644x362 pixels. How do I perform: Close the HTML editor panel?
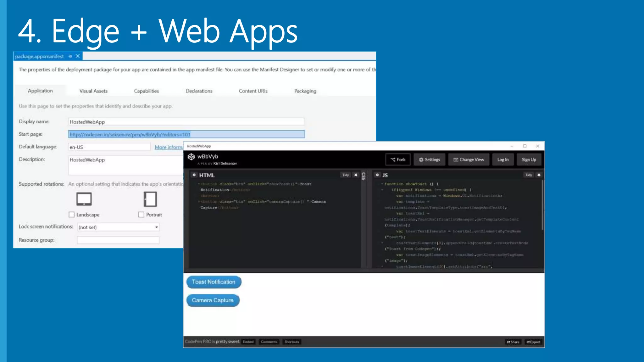point(356,175)
